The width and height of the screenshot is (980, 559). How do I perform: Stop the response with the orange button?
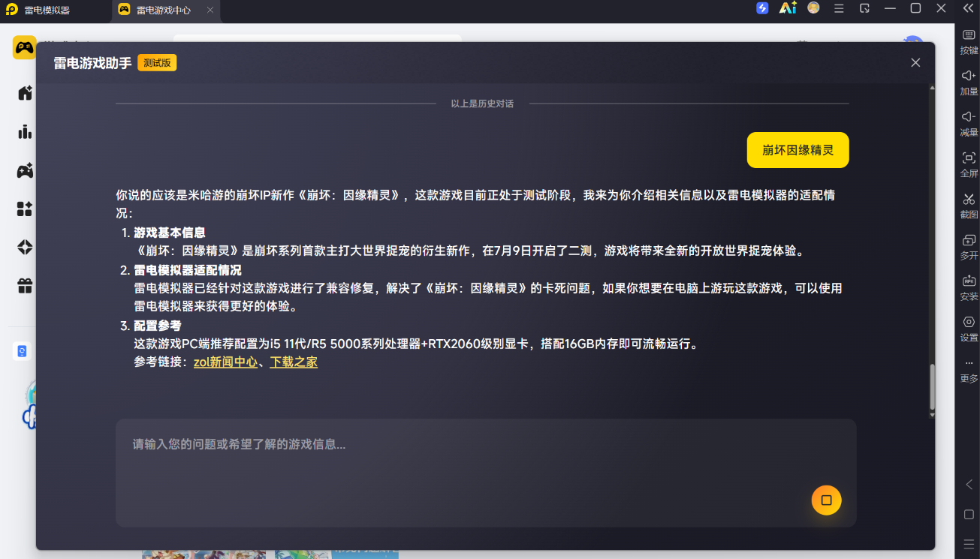pyautogui.click(x=826, y=500)
